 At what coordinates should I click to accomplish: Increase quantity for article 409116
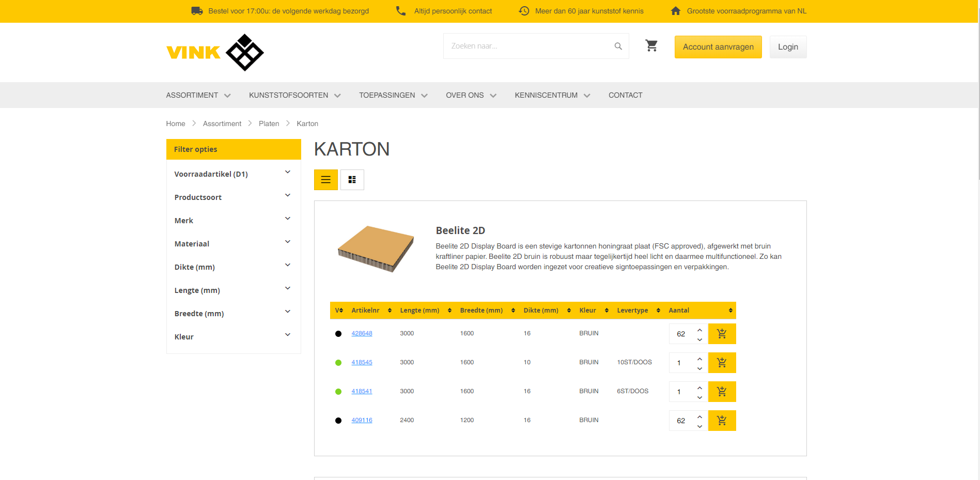point(699,416)
